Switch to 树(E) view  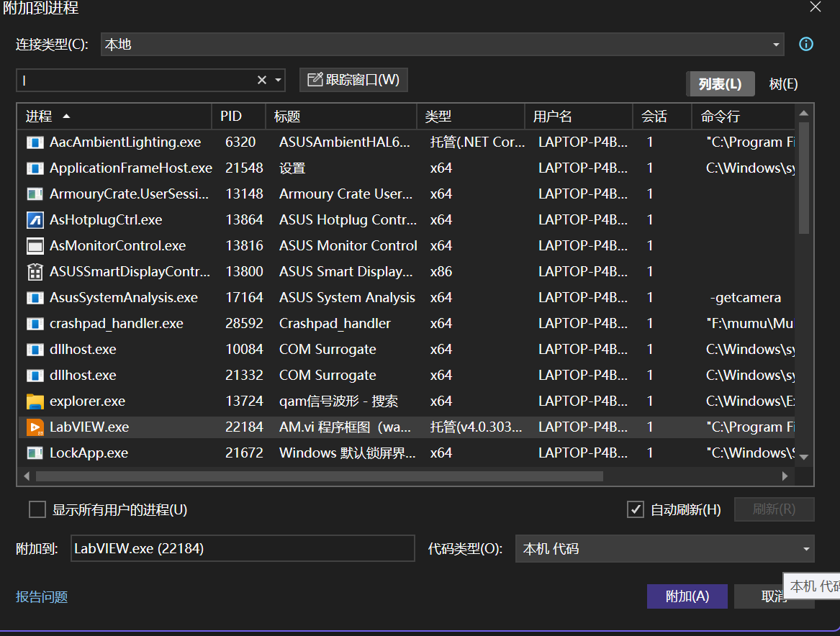click(783, 84)
